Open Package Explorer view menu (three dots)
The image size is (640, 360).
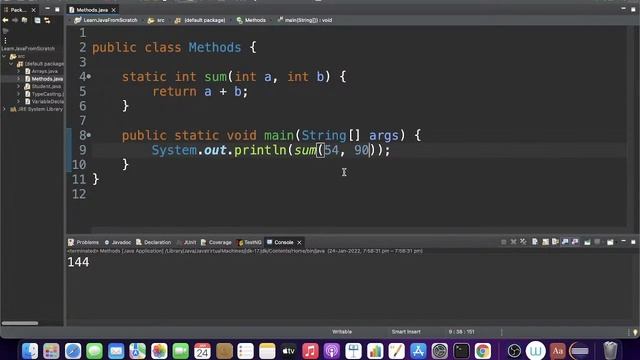pos(5,40)
